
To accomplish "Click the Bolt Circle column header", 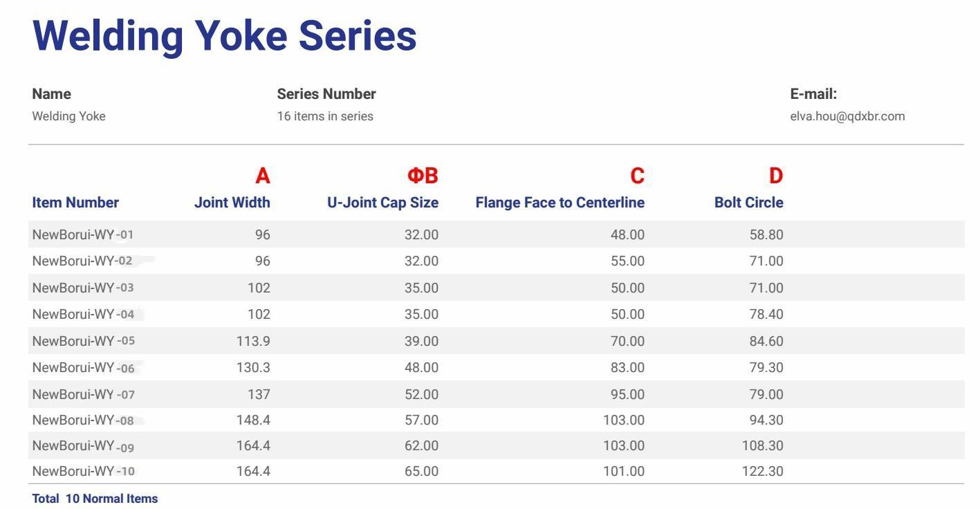I will [749, 203].
